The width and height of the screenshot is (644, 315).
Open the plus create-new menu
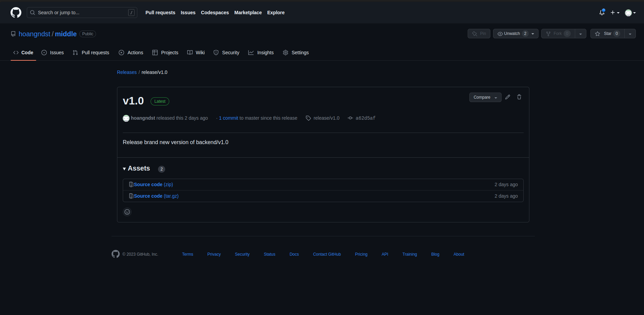615,13
